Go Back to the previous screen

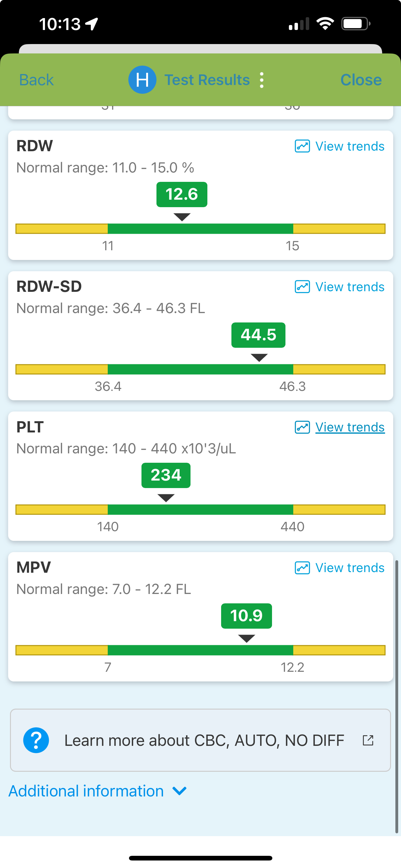pos(36,80)
